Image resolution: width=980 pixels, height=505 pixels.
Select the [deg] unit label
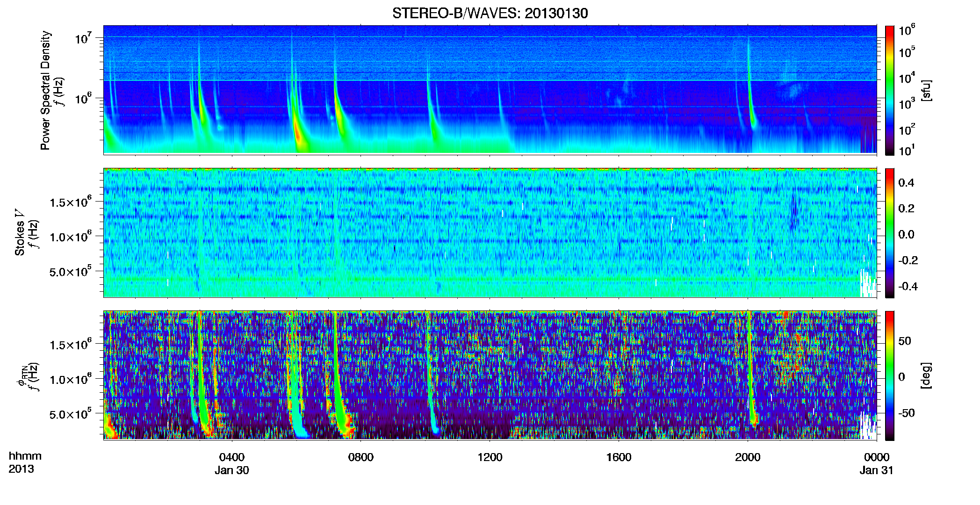pyautogui.click(x=926, y=375)
